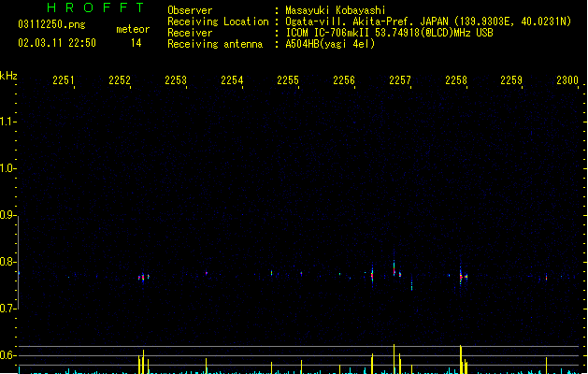Click the 1.1 kHz axis label
Viewport: 588px width, 374px height.
7,122
